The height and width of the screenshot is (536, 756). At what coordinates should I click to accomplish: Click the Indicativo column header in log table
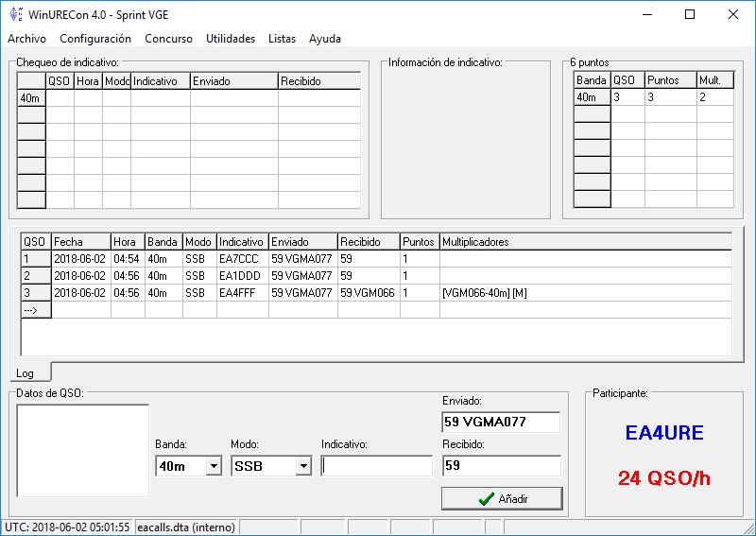tap(243, 241)
